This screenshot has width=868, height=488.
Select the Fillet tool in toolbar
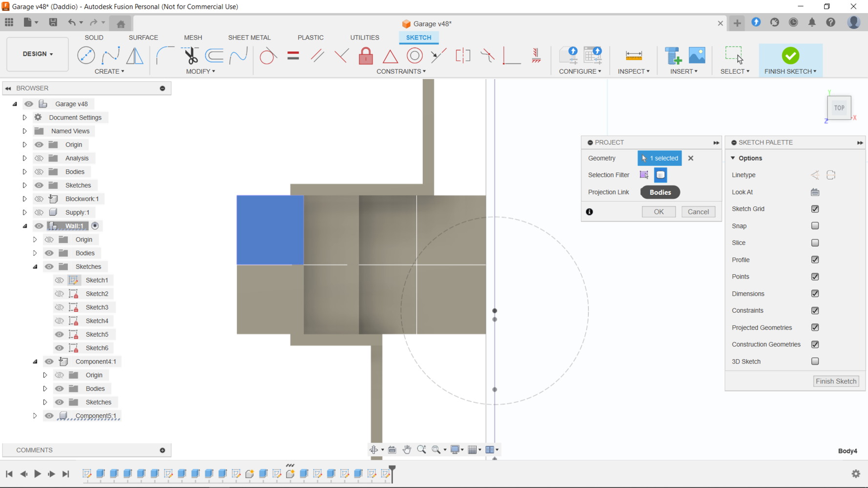165,56
